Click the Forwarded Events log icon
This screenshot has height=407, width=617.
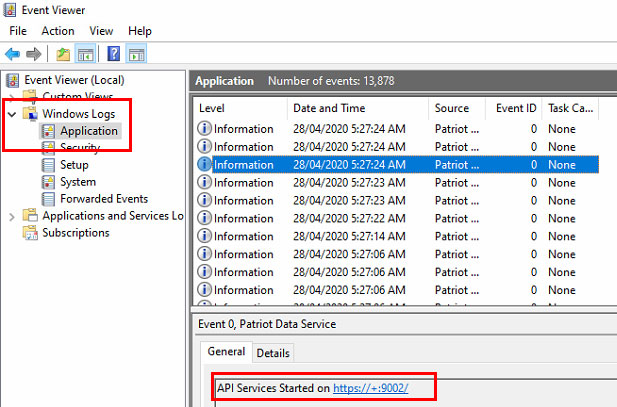tap(48, 199)
